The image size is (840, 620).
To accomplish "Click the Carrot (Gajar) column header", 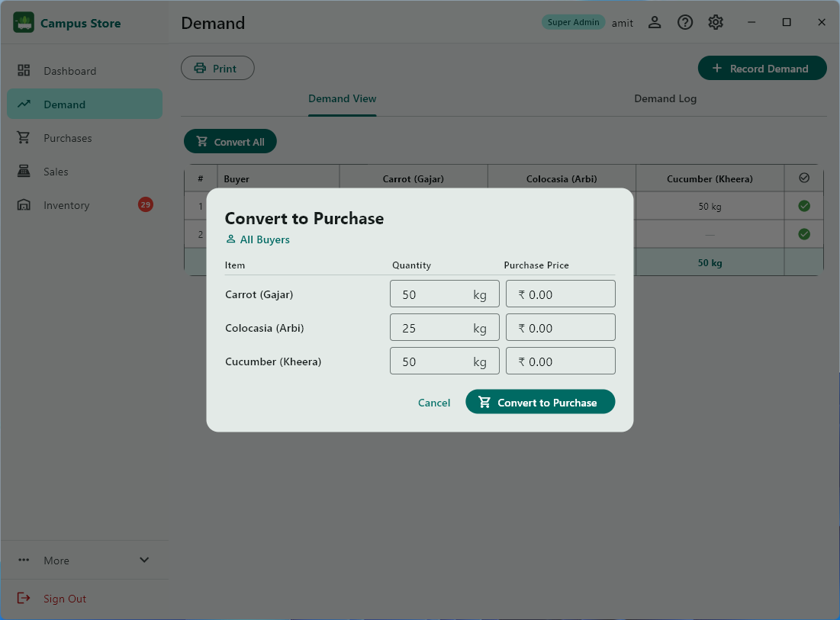I will (413, 178).
